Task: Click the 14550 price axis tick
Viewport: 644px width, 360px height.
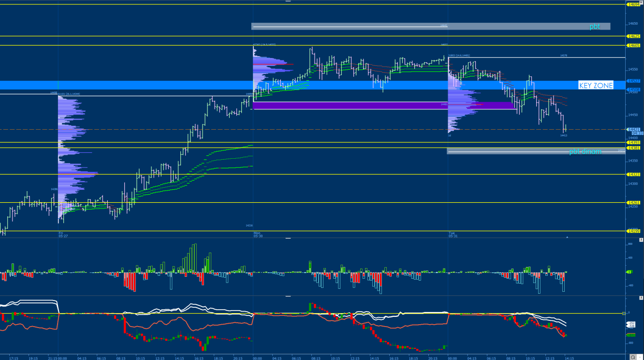Action: click(632, 69)
